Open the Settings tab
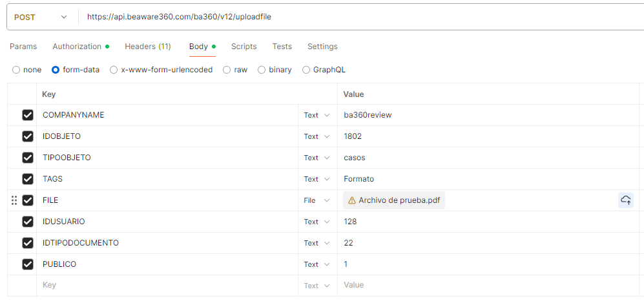The image size is (644, 305). pos(322,47)
